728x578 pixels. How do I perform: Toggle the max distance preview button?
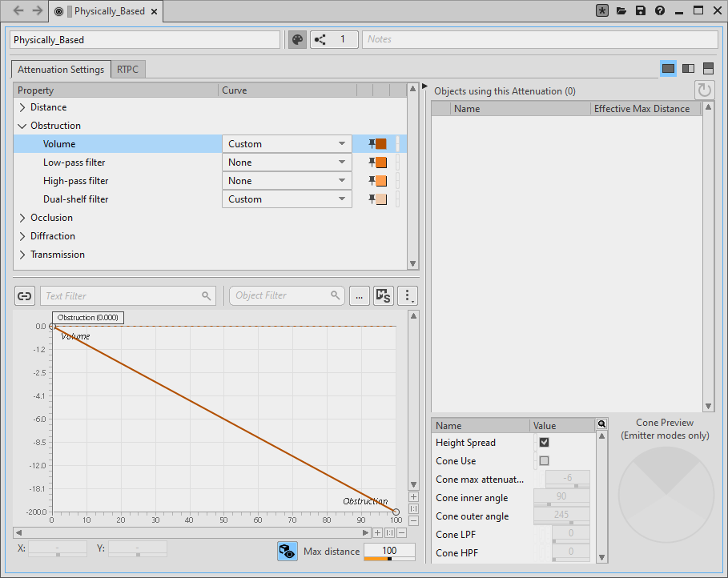(288, 551)
